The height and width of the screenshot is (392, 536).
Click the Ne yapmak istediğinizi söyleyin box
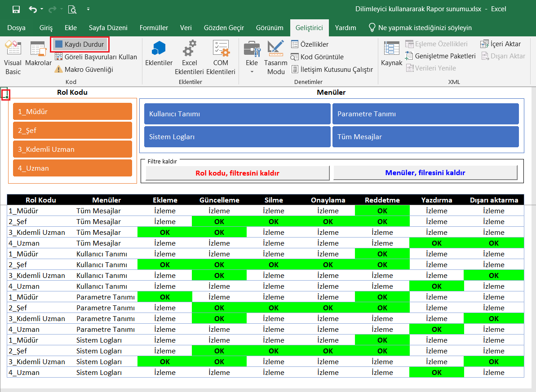coord(420,28)
